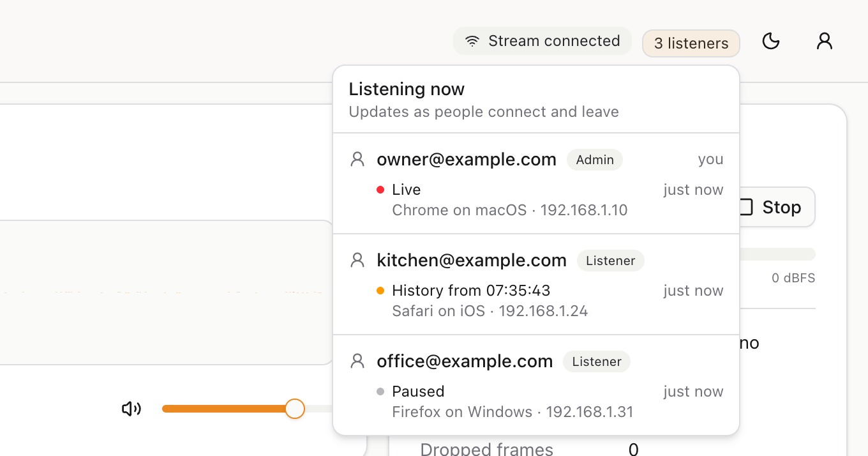Click the Admin role badge

click(x=595, y=160)
